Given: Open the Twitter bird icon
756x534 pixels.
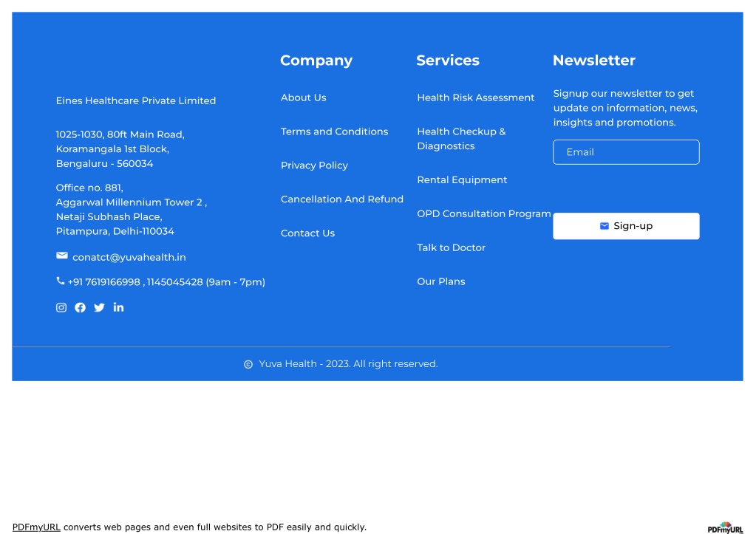Looking at the screenshot, I should click(99, 307).
